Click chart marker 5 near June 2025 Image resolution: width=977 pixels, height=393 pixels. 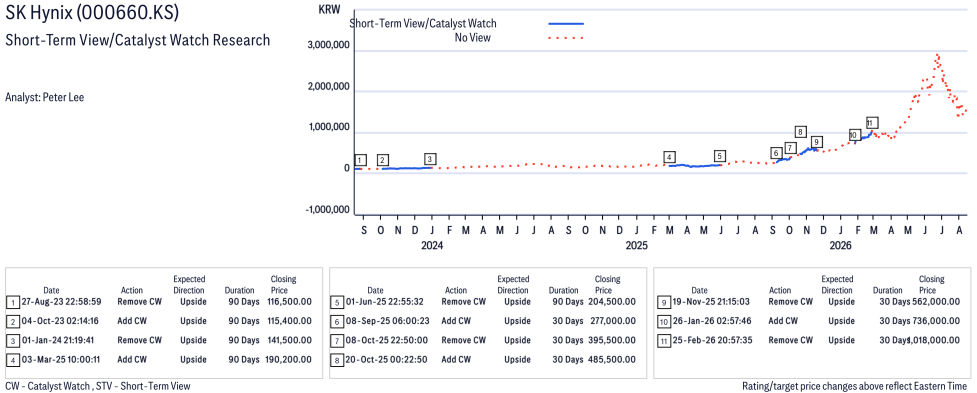pos(720,156)
